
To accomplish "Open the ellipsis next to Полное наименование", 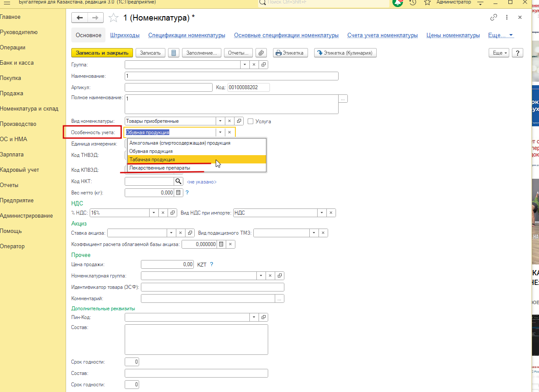I will tap(343, 99).
